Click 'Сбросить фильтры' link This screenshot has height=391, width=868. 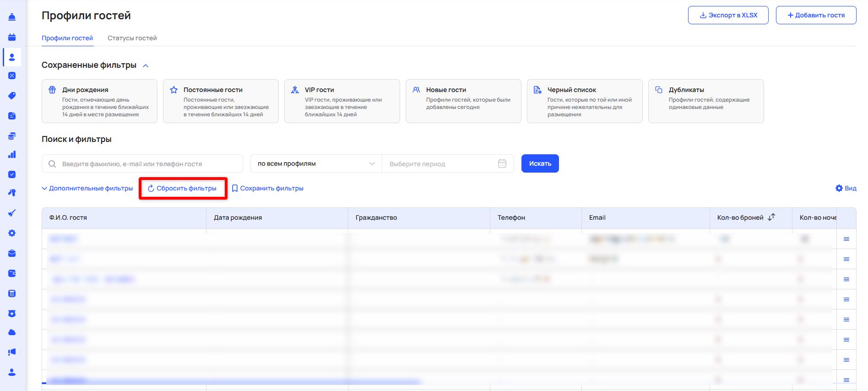[182, 188]
